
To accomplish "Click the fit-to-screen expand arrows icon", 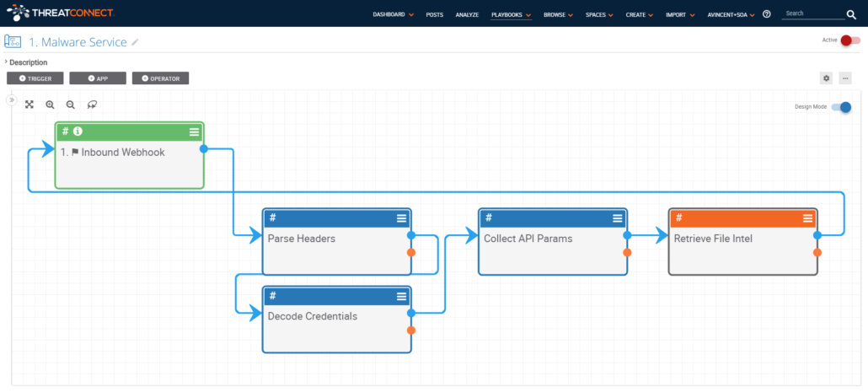I will pyautogui.click(x=29, y=105).
